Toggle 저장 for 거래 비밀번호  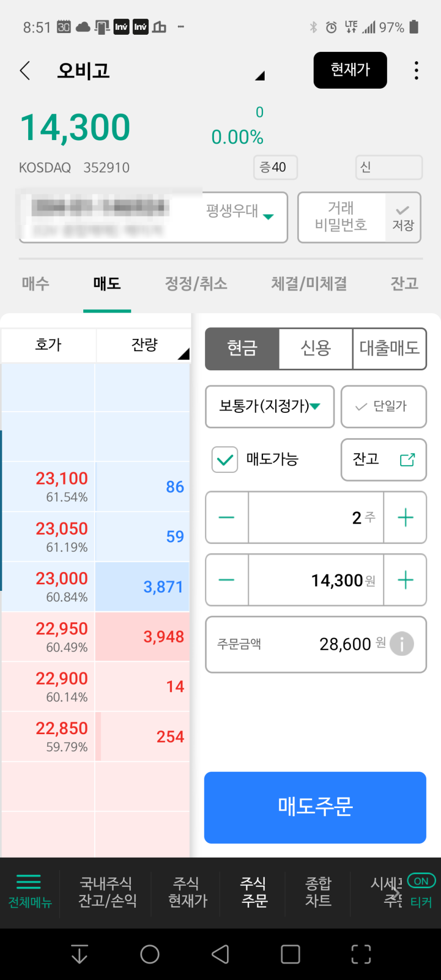point(402,217)
